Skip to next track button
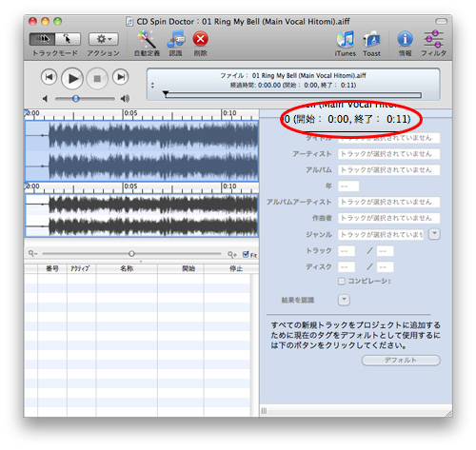This screenshot has height=450, width=476. click(121, 77)
